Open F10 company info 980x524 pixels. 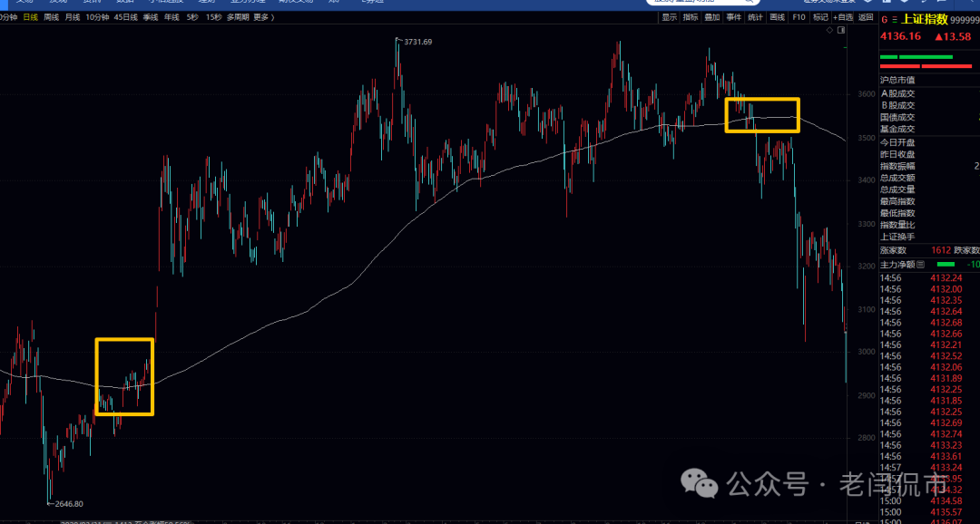(799, 17)
